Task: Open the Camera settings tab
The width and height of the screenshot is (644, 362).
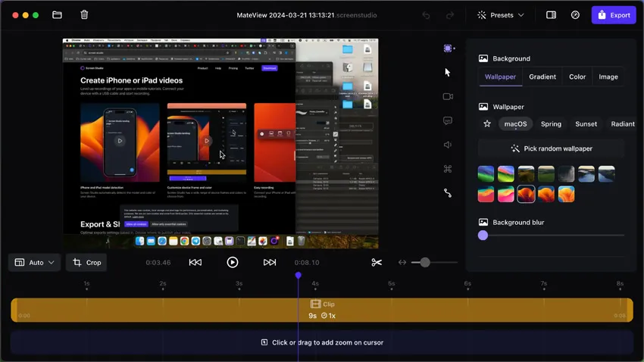Action: point(448,97)
